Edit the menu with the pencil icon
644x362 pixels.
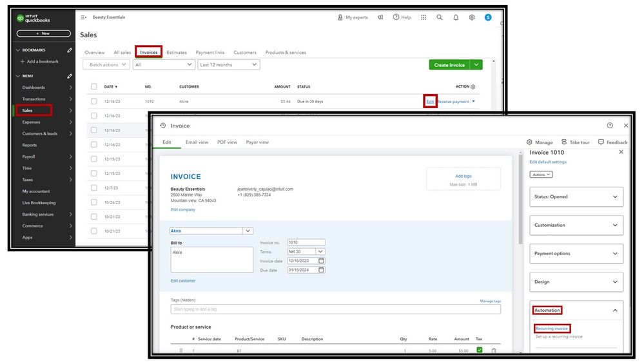[x=70, y=76]
